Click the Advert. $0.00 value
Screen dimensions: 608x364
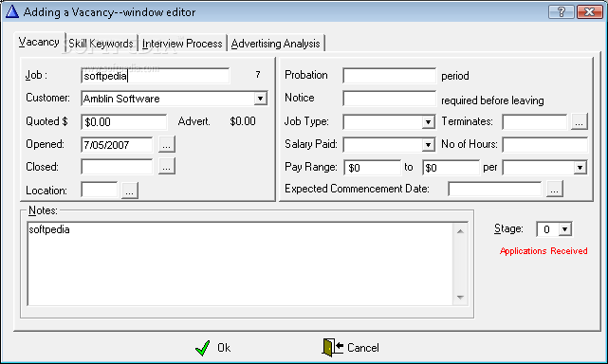(243, 121)
